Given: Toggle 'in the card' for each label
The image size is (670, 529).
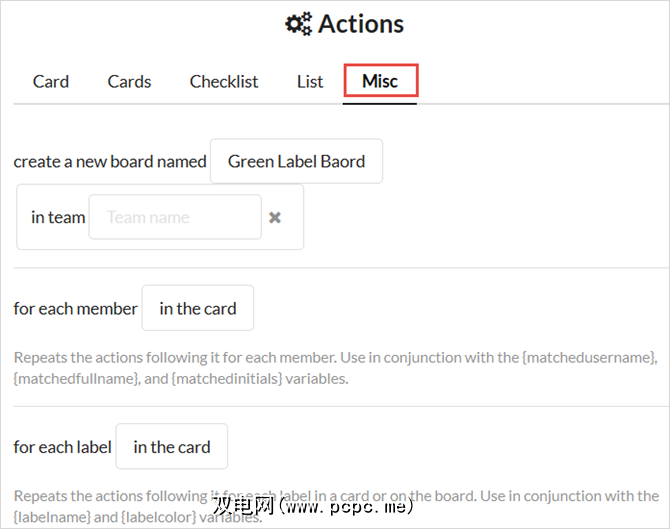Looking at the screenshot, I should pos(172,447).
